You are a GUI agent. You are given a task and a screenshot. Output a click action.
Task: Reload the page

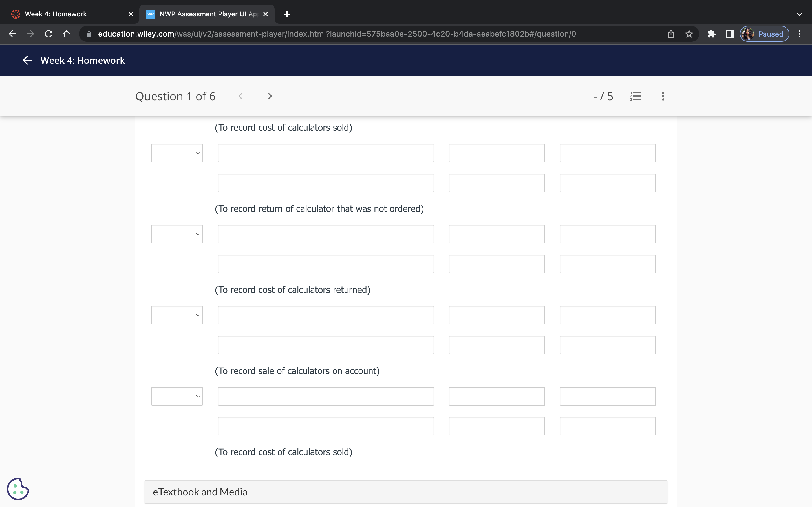(49, 34)
